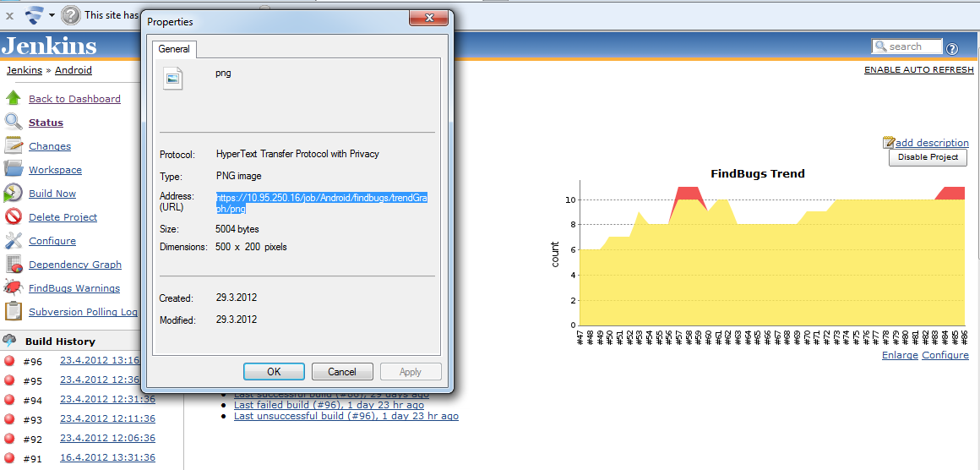Click the red status ball for build #95

pyautogui.click(x=9, y=380)
